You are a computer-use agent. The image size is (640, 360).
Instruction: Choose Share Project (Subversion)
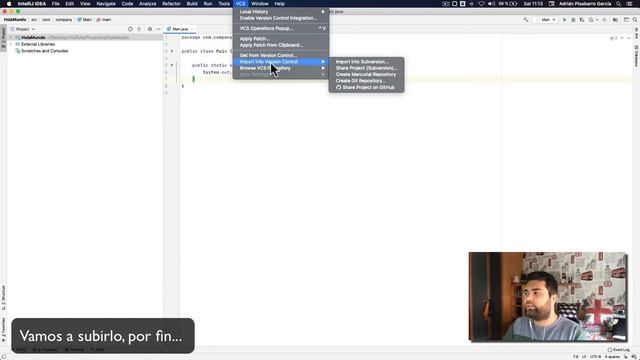point(367,68)
